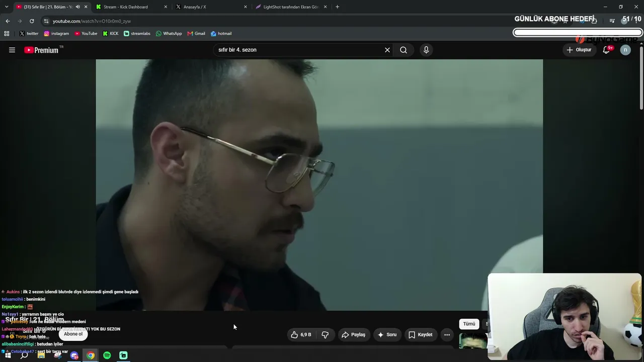Screen dimensions: 644x362
Task: View site information for youtube.com
Action: (x=46, y=21)
